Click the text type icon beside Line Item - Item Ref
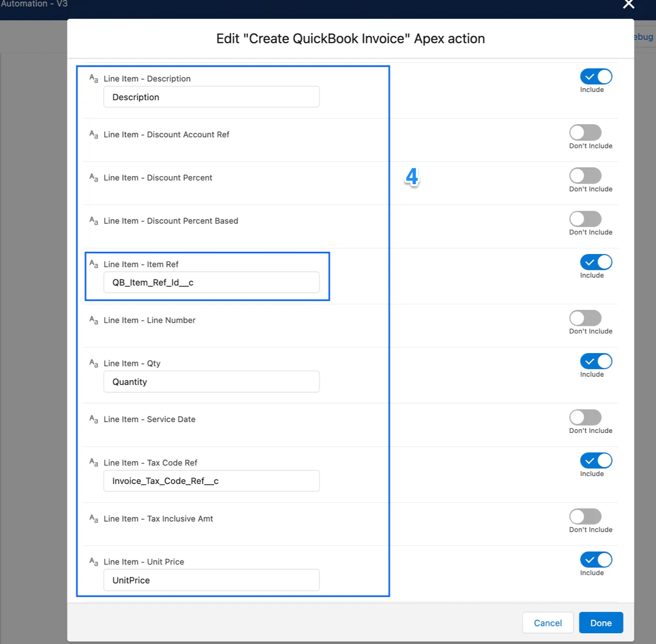Viewport: 656px width, 644px height. pos(93,264)
